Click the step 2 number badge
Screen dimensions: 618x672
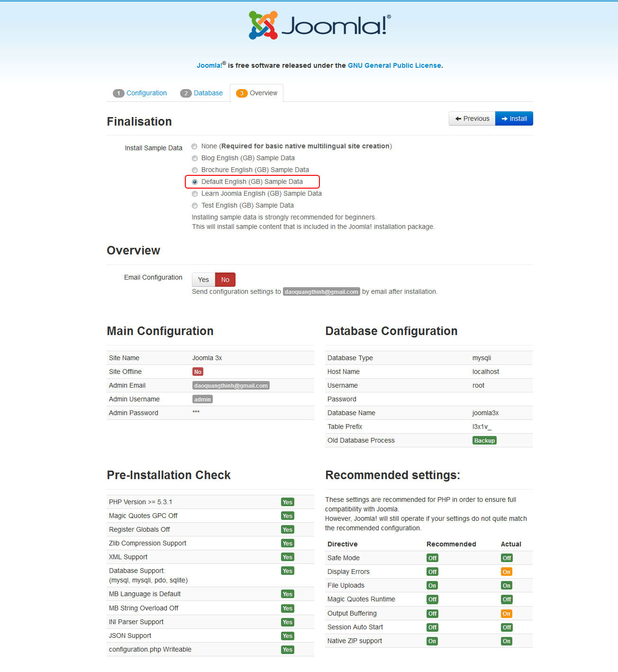(x=186, y=93)
